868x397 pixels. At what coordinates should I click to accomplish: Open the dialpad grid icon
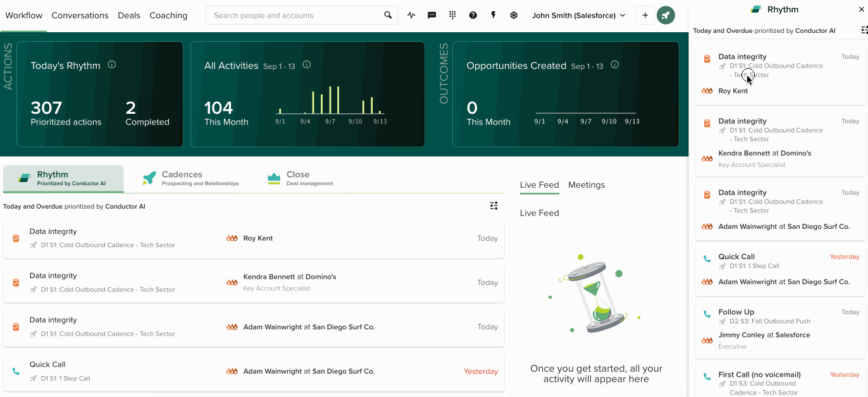452,15
